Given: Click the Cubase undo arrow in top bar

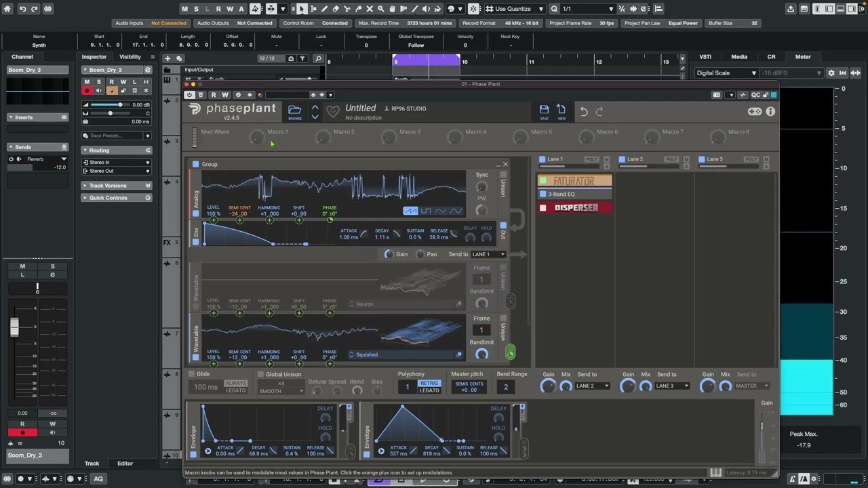Looking at the screenshot, I should pyautogui.click(x=22, y=9).
